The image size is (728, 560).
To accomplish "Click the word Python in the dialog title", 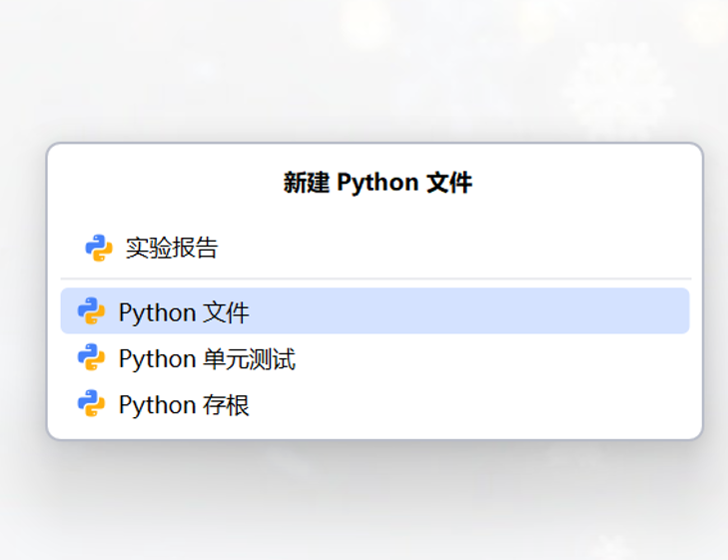I will pyautogui.click(x=377, y=183).
